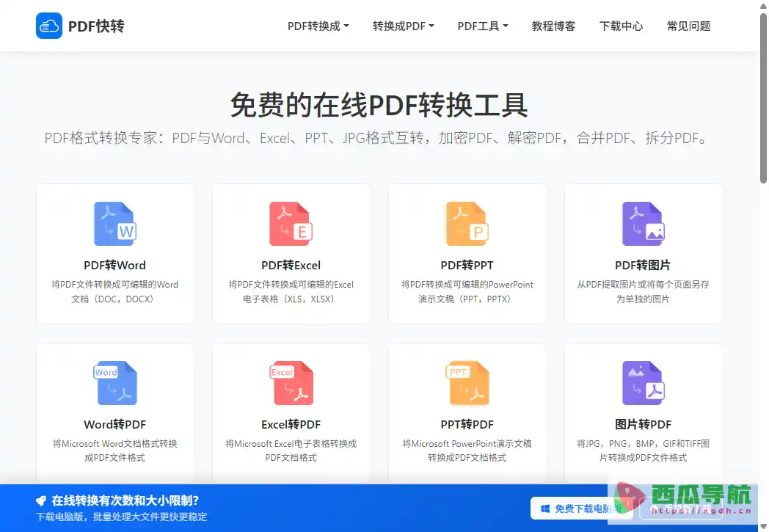Open the PDF转Excel file icon
The height and width of the screenshot is (532, 769).
[x=291, y=224]
